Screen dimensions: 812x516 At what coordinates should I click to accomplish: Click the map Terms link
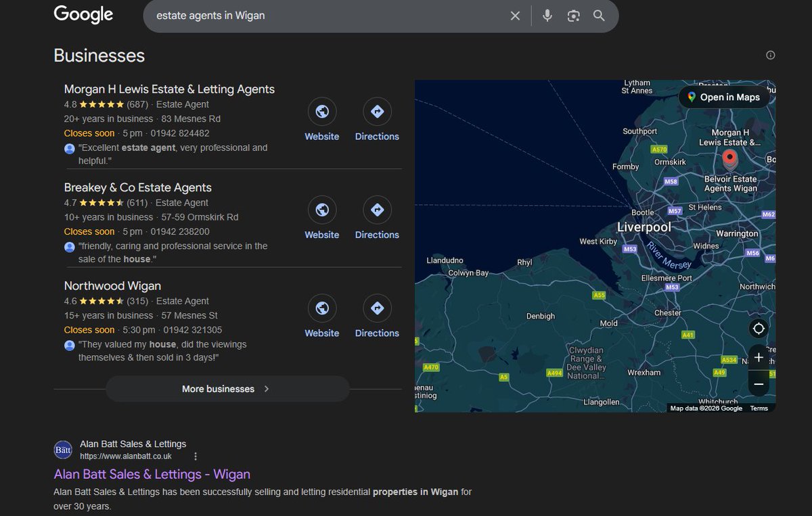click(759, 408)
